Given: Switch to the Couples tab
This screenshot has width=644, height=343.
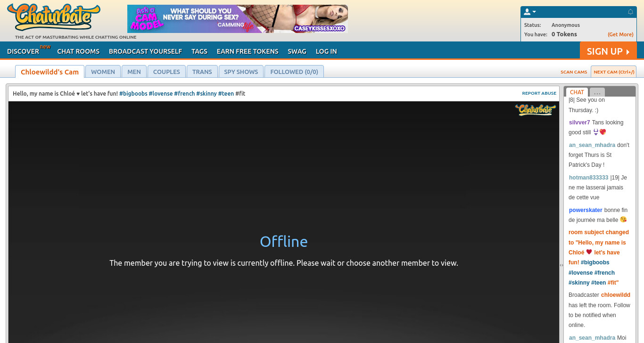Looking at the screenshot, I should [x=166, y=72].
